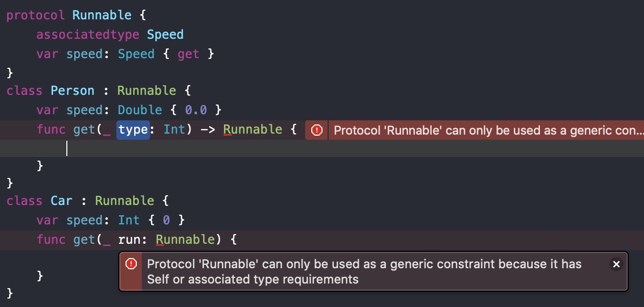Click the underlined Runnable return type
The height and width of the screenshot is (307, 644).
tap(253, 130)
